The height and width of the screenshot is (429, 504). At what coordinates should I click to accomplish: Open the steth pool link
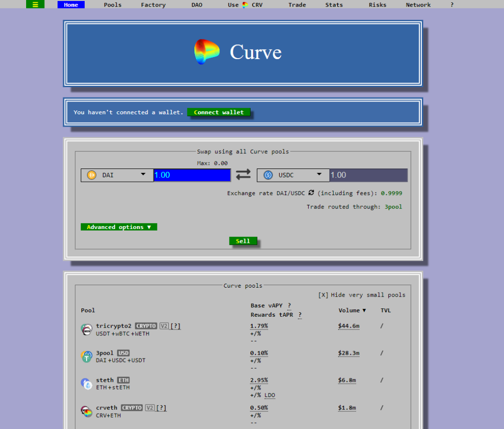coord(105,380)
